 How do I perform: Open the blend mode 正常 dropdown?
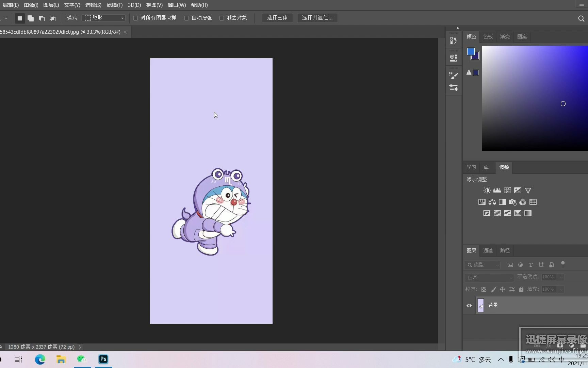click(x=489, y=277)
